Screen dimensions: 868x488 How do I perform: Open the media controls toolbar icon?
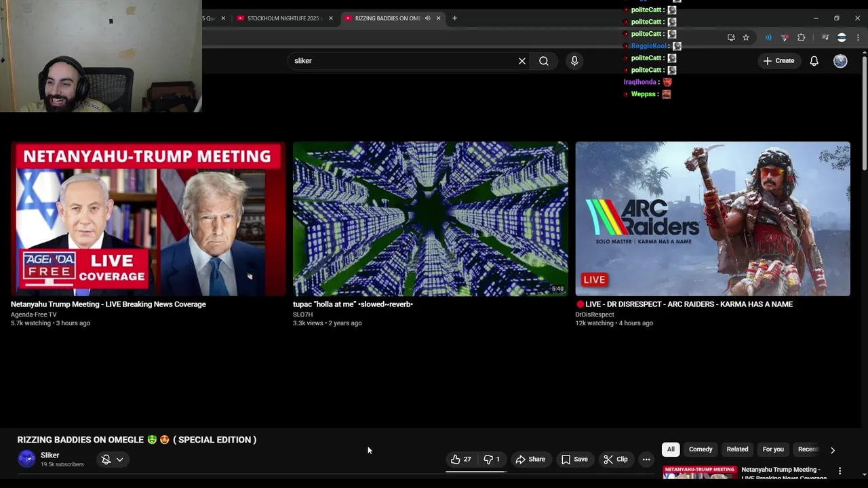pyautogui.click(x=825, y=37)
